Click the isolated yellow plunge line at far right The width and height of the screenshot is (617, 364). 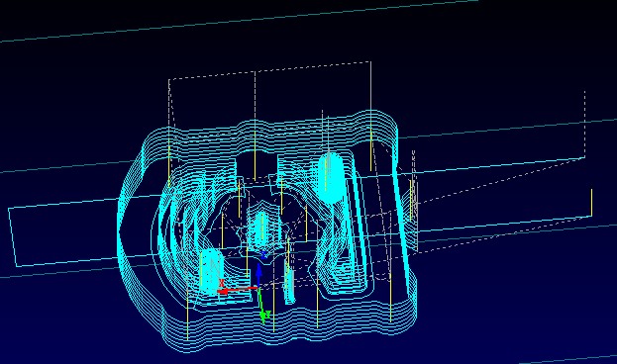[x=591, y=203]
